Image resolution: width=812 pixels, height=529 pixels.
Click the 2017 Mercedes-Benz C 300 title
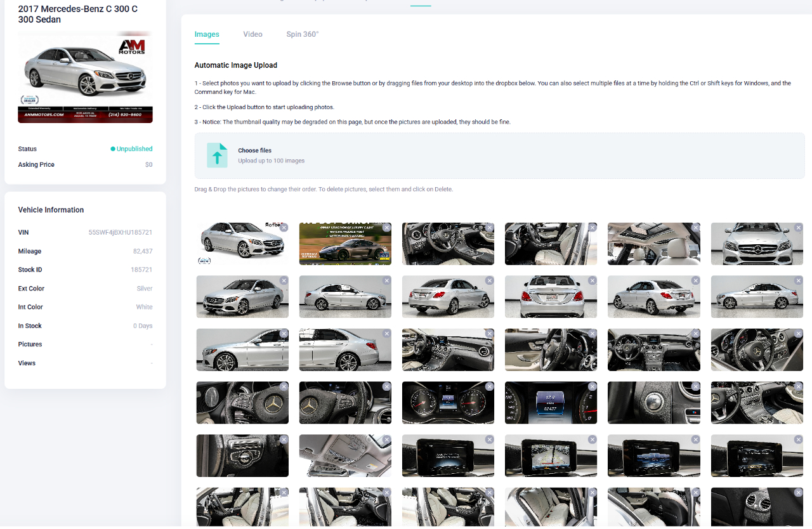[77, 14]
